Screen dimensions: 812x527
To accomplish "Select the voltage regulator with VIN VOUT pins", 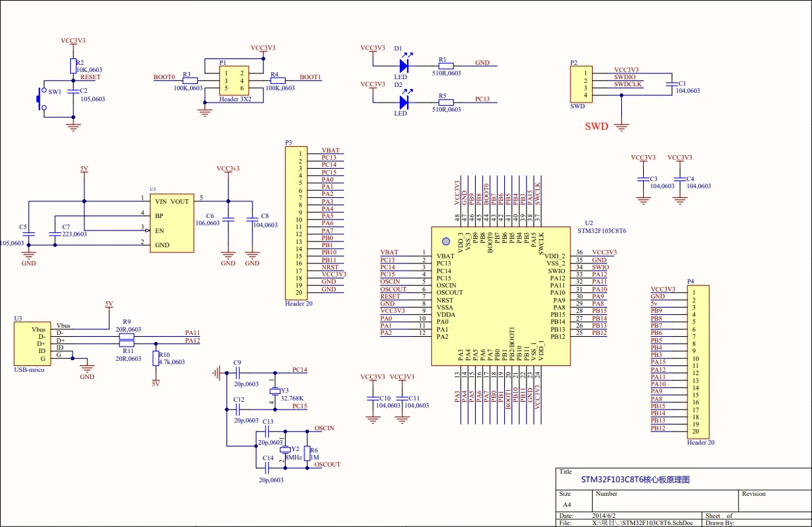I will click(171, 223).
